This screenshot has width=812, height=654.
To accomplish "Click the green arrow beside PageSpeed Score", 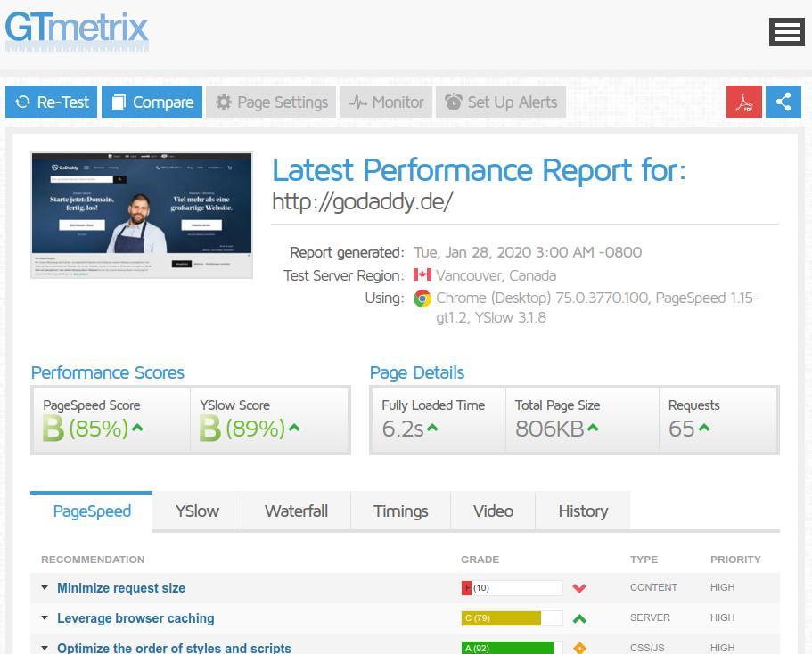I will pyautogui.click(x=137, y=428).
